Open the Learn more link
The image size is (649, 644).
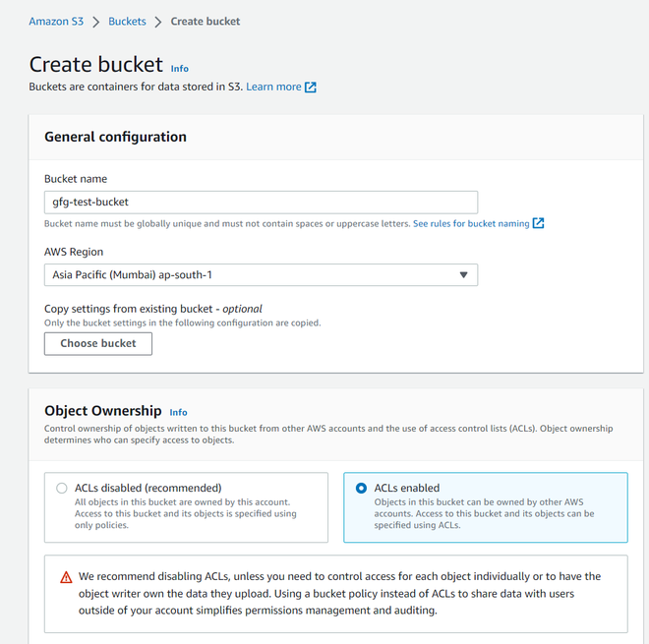pos(273,87)
